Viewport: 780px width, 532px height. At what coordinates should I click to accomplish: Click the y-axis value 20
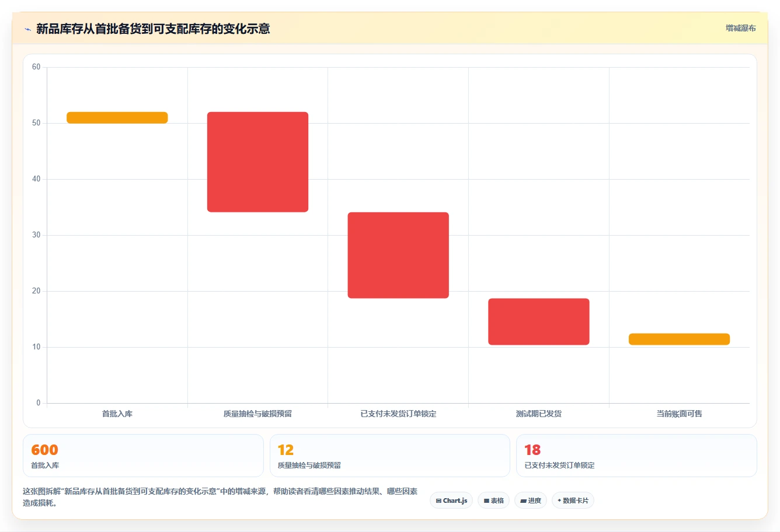tap(36, 291)
